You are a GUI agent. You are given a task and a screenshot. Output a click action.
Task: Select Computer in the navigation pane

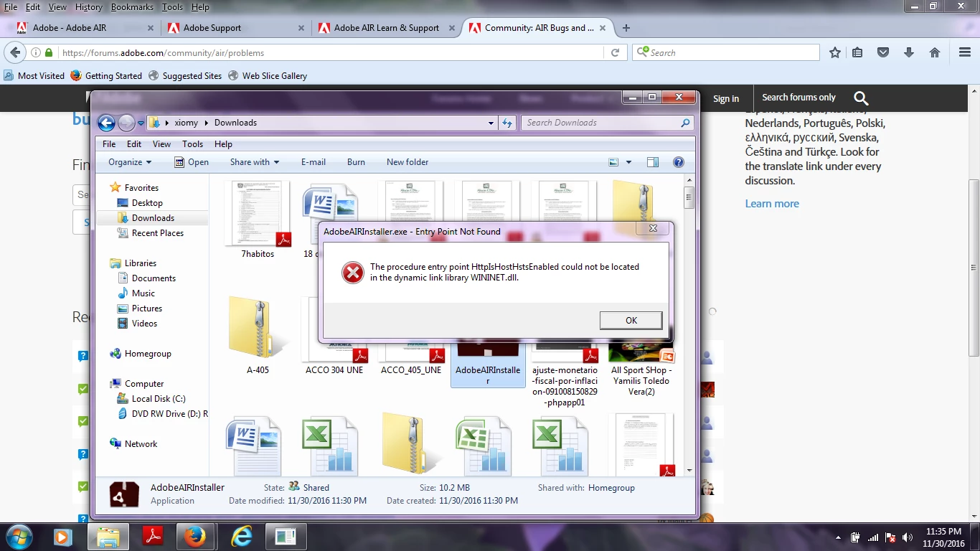[143, 384]
